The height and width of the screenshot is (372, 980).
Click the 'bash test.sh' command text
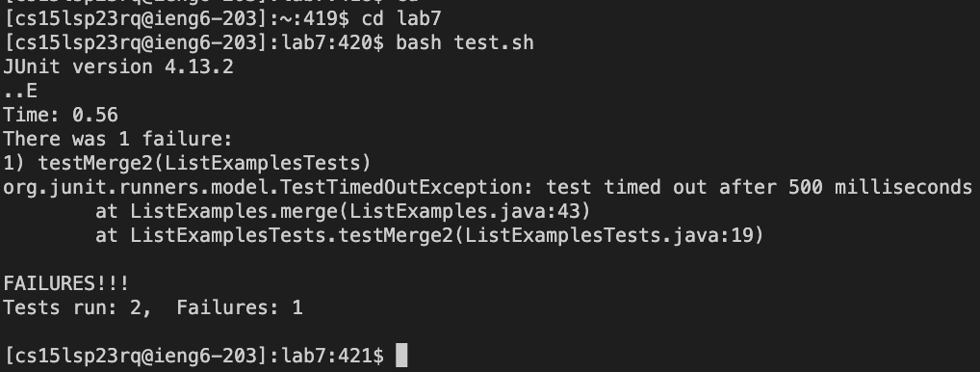[465, 42]
